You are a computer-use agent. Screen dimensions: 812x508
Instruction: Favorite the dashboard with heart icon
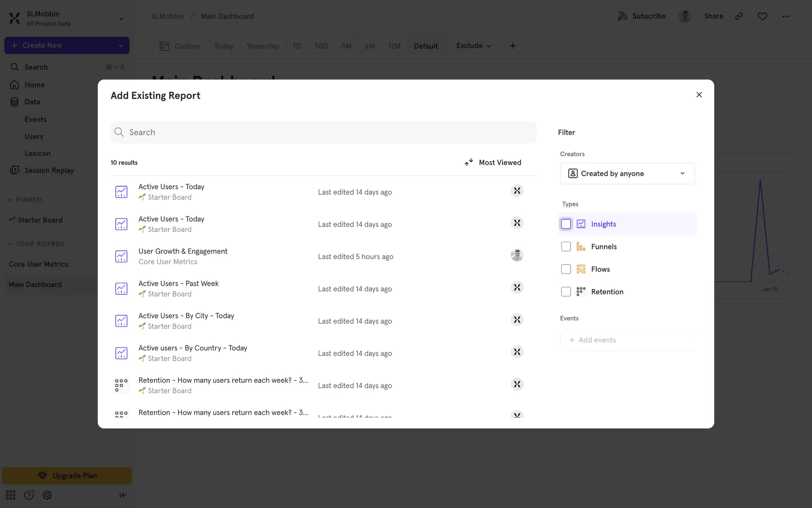coord(762,16)
